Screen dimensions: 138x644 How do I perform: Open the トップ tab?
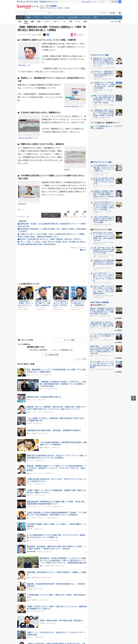tap(20, 17)
